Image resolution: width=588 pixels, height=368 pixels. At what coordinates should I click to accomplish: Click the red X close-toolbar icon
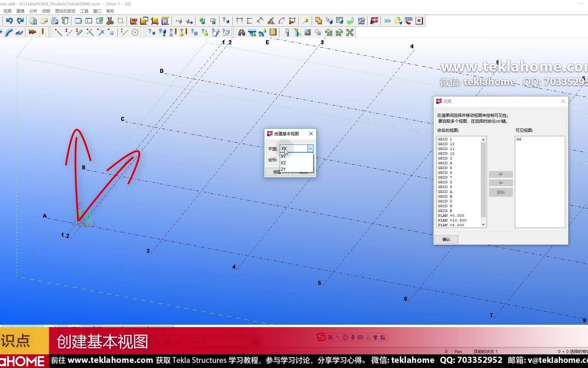click(x=419, y=21)
